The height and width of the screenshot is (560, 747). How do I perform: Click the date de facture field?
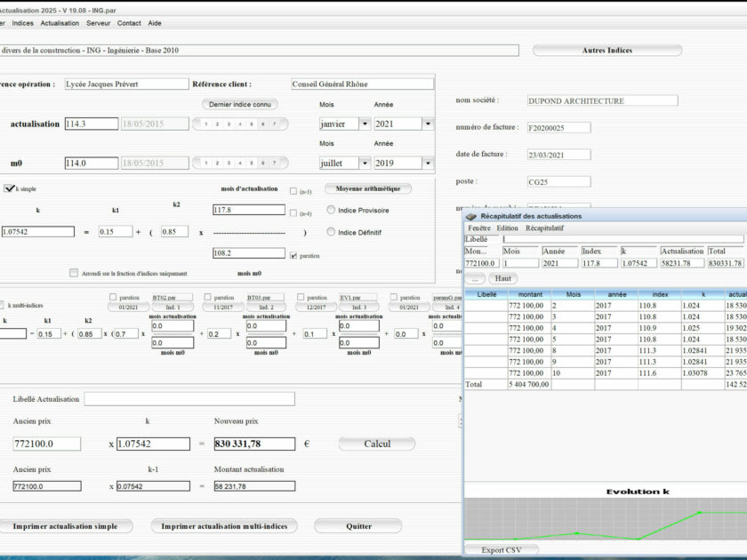[558, 155]
